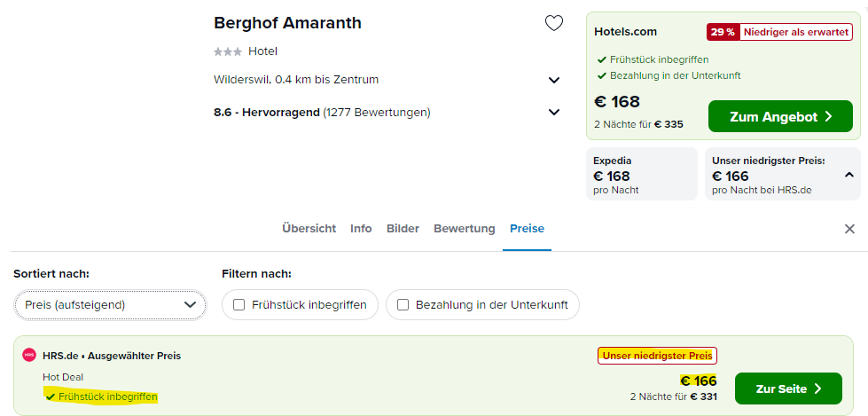Viewport: 868px width, 416px height.
Task: Expand the 8.6 Hervorragend rating chevron
Action: tap(553, 113)
